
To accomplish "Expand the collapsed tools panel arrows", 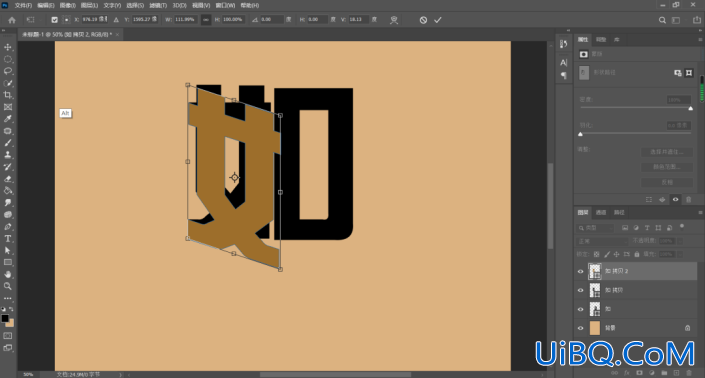I will (4, 31).
